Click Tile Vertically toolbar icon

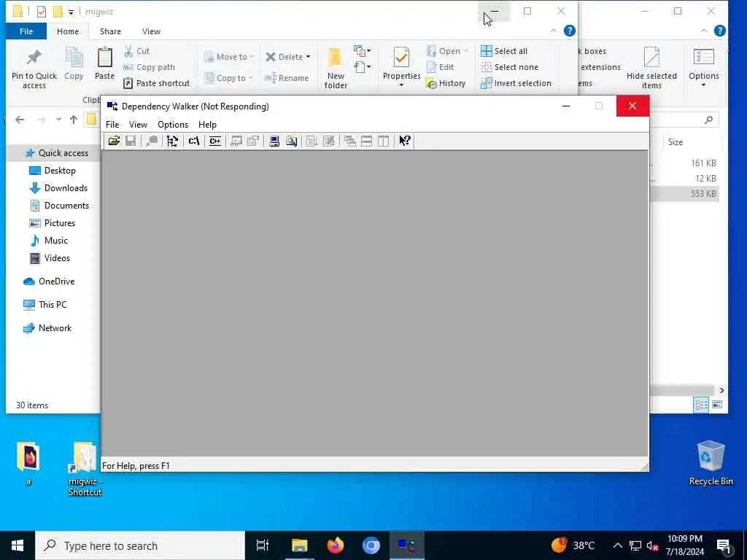383,141
